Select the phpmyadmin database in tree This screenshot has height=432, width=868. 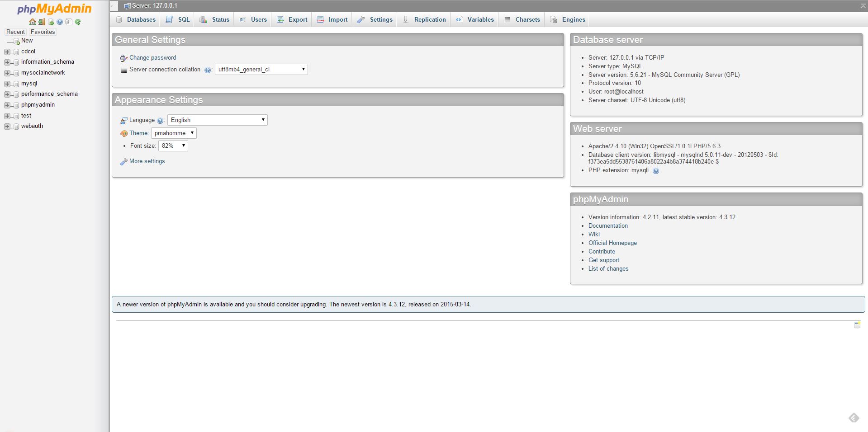click(38, 104)
